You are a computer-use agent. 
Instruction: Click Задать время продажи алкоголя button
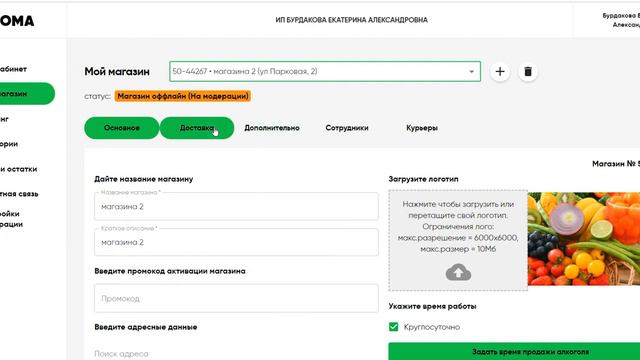514,351
